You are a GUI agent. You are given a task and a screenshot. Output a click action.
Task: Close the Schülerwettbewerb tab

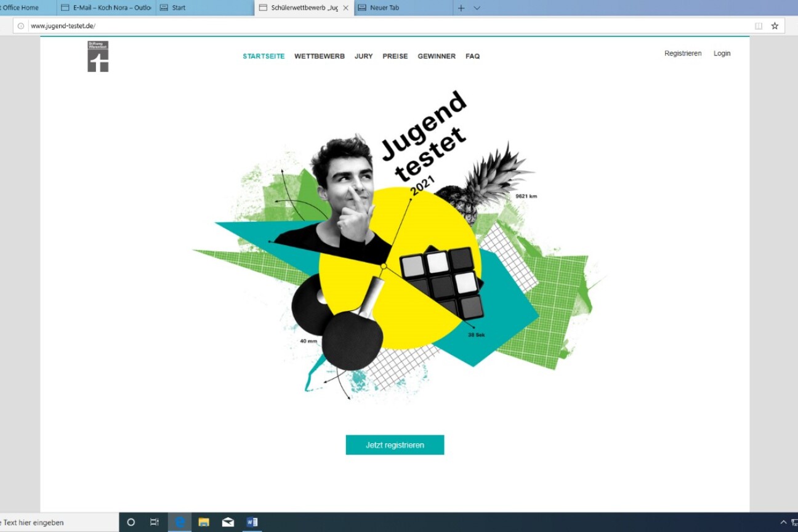(x=345, y=8)
